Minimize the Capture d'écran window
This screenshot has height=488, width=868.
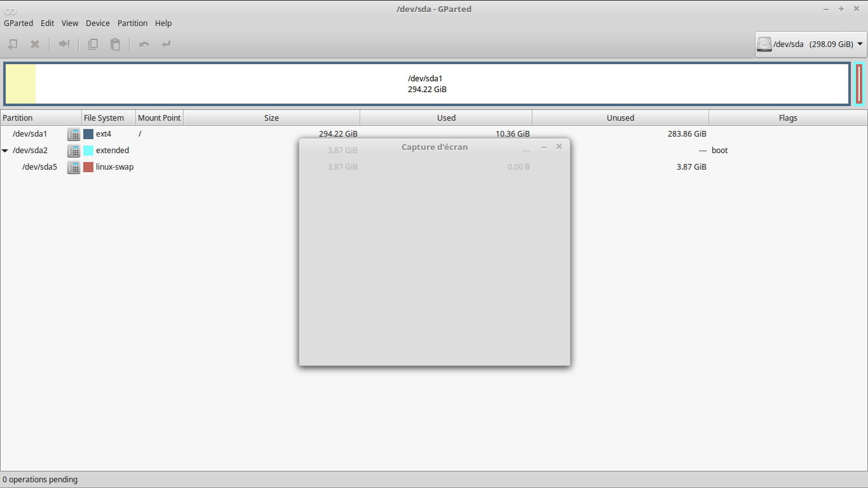pos(544,147)
